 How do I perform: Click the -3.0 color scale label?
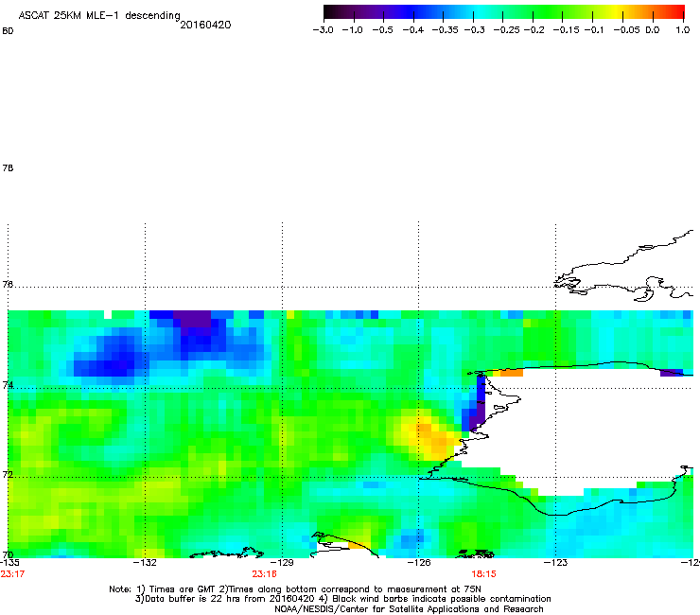pyautogui.click(x=324, y=30)
